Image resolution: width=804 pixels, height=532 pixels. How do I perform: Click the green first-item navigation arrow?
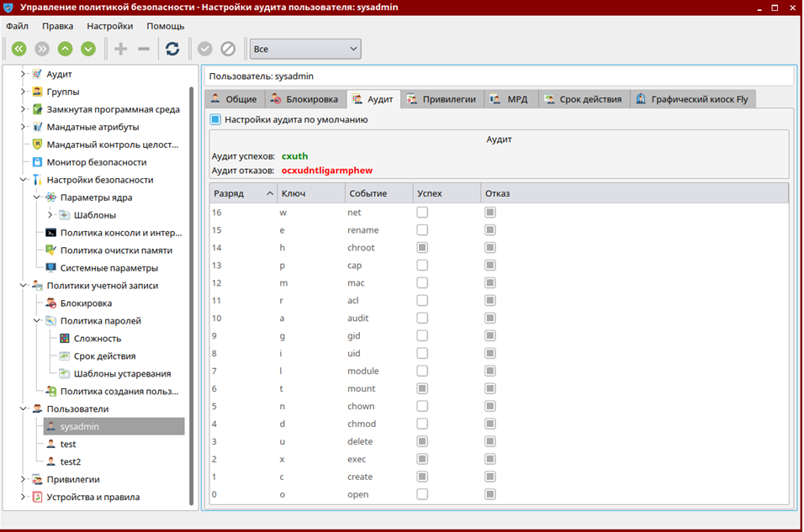[19, 49]
